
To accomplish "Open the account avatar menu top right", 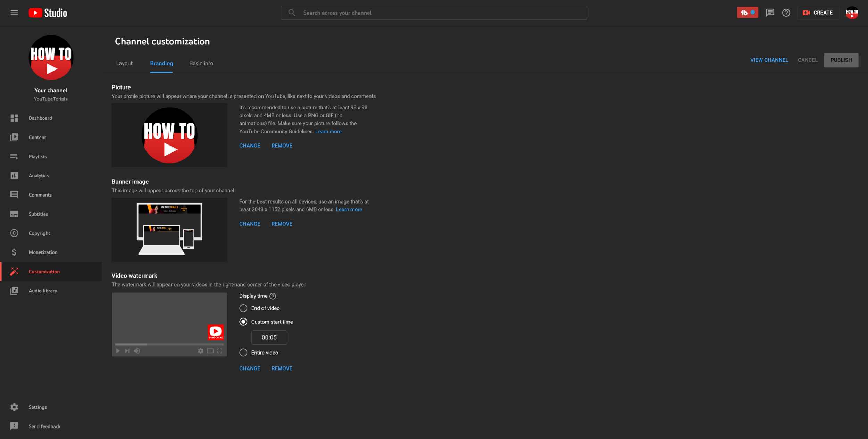I will [852, 13].
